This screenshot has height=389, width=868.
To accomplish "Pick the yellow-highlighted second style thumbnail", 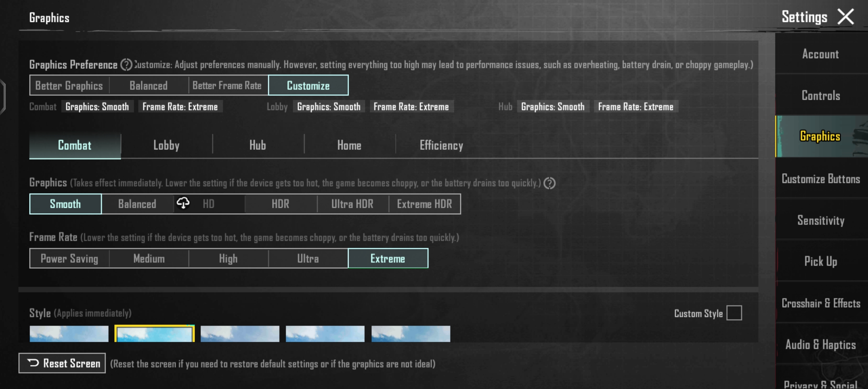I will click(x=154, y=334).
